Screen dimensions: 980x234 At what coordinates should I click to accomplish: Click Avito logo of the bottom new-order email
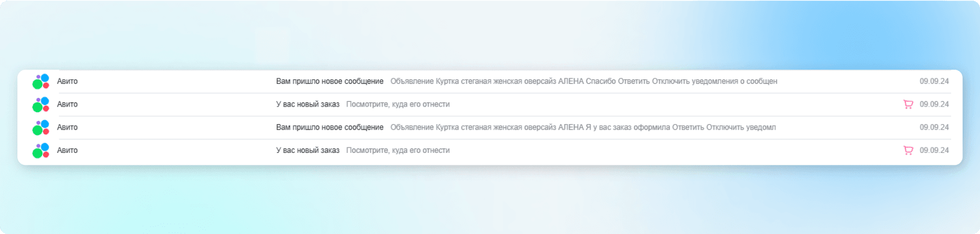(41, 151)
